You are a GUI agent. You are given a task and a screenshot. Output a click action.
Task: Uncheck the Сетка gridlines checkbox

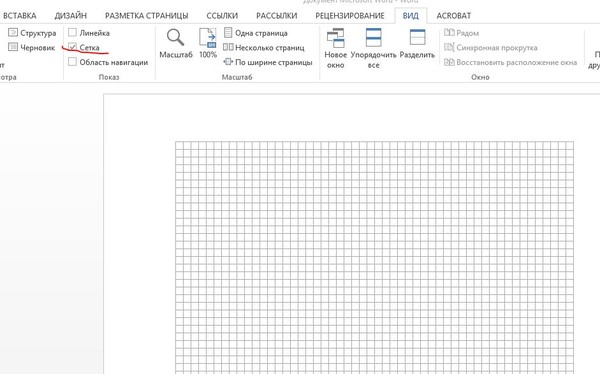[72, 47]
